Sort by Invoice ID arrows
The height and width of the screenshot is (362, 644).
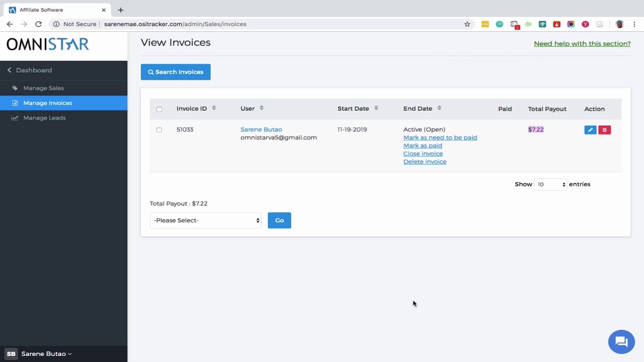click(x=214, y=108)
